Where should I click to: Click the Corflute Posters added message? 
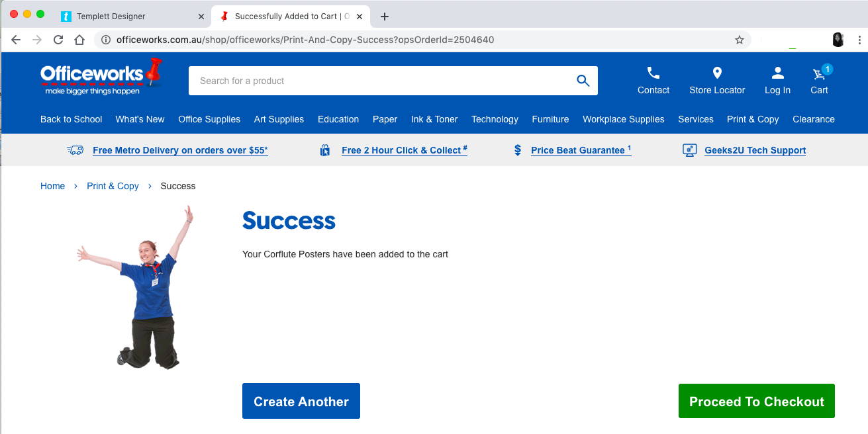(x=345, y=254)
